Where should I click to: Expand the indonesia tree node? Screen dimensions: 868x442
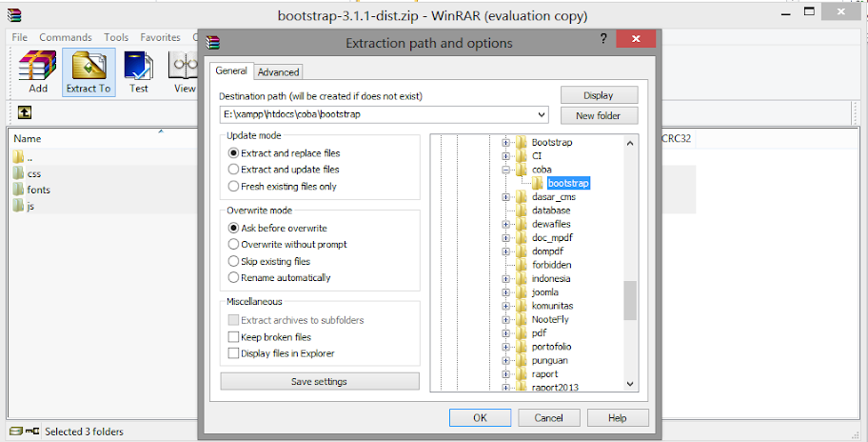coord(505,278)
